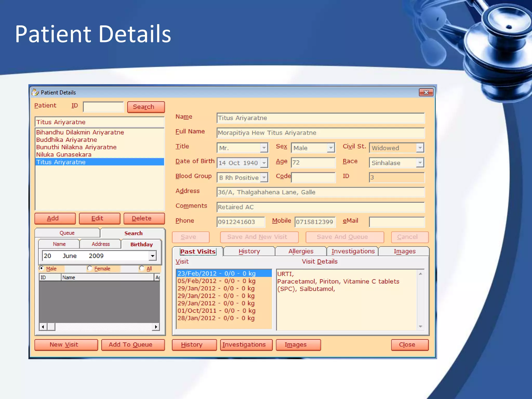Open the Title dropdown showing Mr.
The width and height of the screenshot is (532, 399).
[x=264, y=148]
